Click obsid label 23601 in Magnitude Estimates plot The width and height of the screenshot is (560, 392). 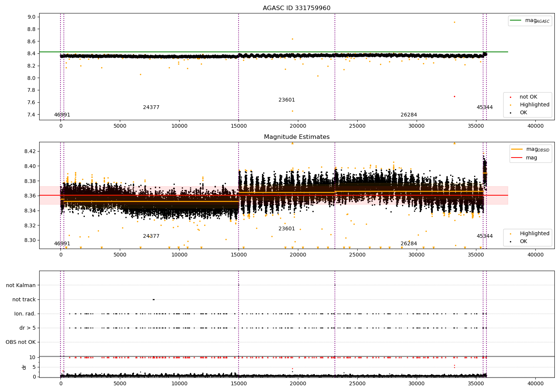[x=287, y=229]
